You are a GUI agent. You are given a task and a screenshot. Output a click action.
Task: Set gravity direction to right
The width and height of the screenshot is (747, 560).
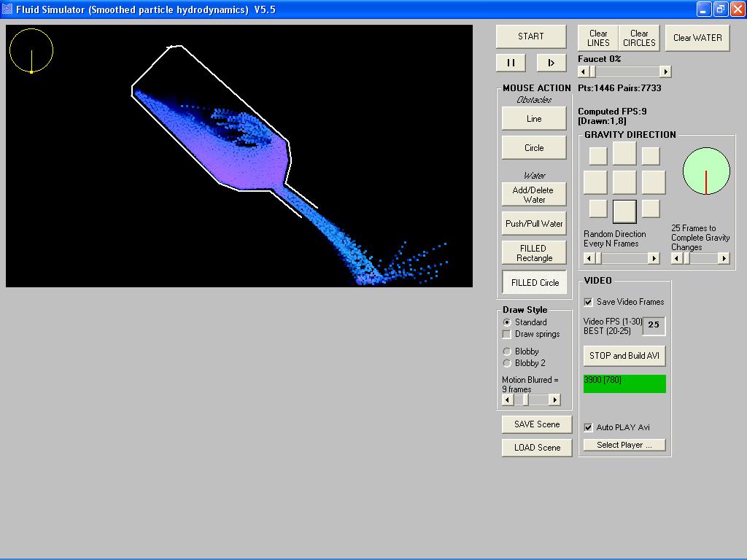pos(653,182)
